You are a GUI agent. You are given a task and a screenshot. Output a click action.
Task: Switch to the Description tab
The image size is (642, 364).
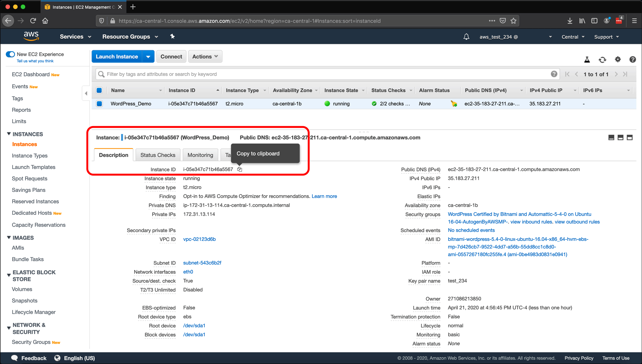point(113,155)
